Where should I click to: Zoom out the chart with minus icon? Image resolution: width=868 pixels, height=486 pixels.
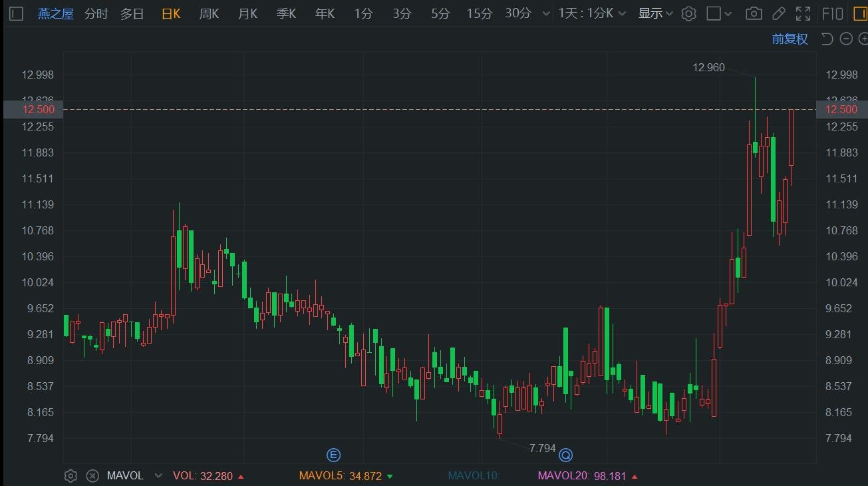(846, 39)
